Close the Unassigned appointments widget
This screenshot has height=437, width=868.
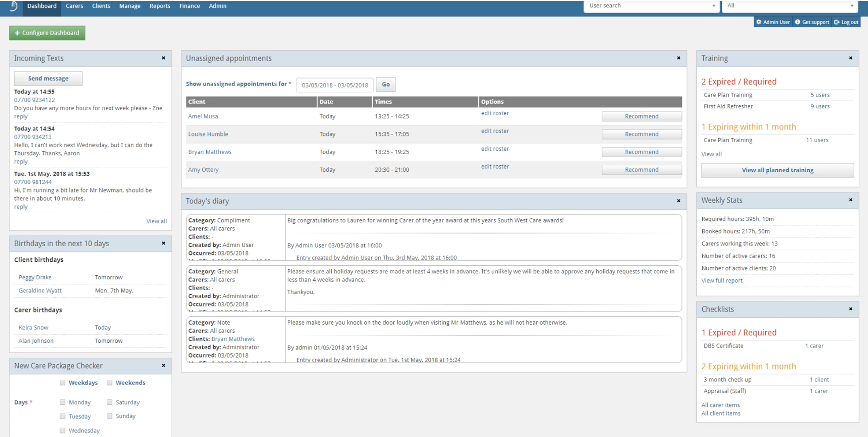pyautogui.click(x=679, y=58)
